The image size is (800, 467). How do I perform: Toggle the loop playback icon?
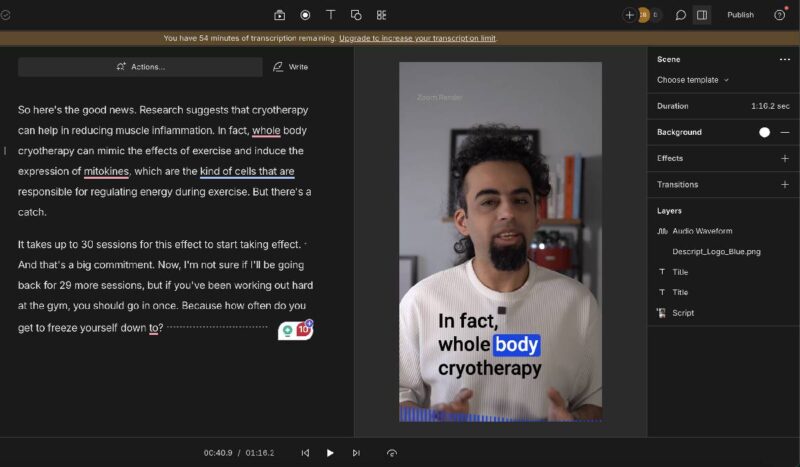(392, 453)
